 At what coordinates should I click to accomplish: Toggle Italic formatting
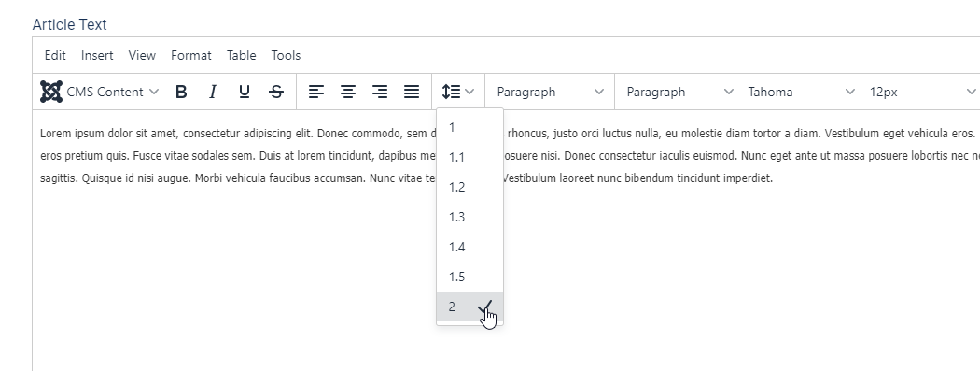(213, 92)
